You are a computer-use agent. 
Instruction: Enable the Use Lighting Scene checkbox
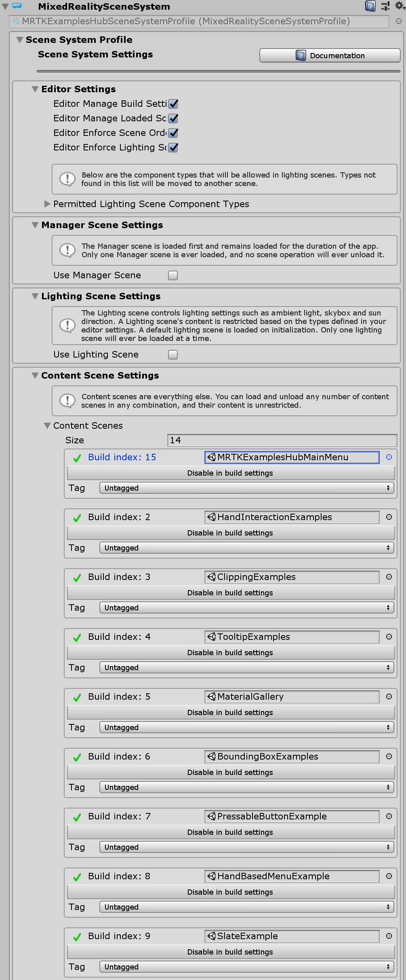[x=173, y=355]
